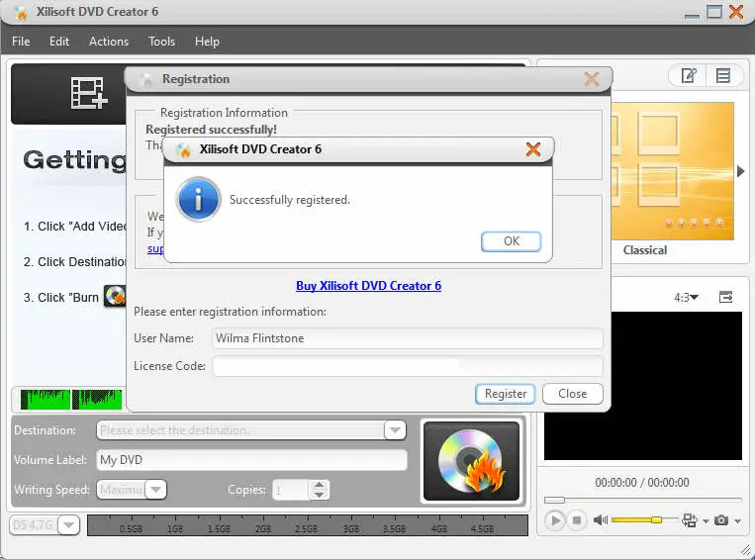Click the preview display mode icon
755x560 pixels.
click(690, 520)
